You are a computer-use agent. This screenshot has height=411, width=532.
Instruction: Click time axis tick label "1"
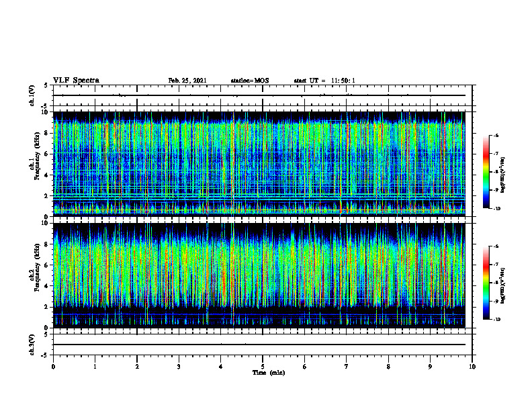click(x=95, y=367)
